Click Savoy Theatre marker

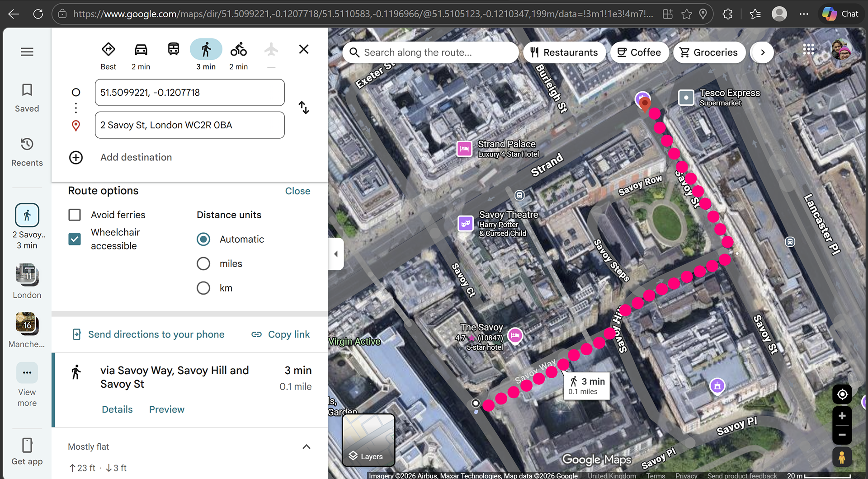coord(466,223)
